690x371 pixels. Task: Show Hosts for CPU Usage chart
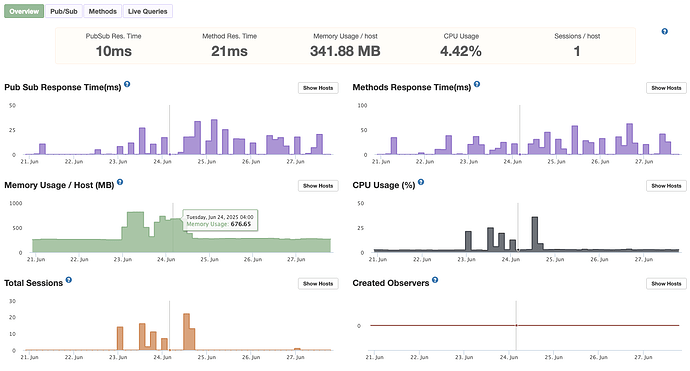(666, 186)
